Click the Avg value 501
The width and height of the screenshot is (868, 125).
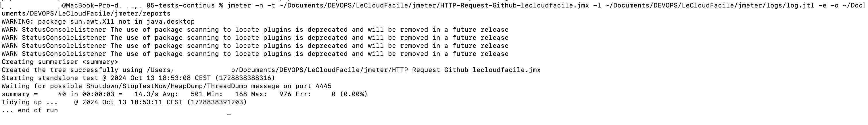pyautogui.click(x=197, y=94)
